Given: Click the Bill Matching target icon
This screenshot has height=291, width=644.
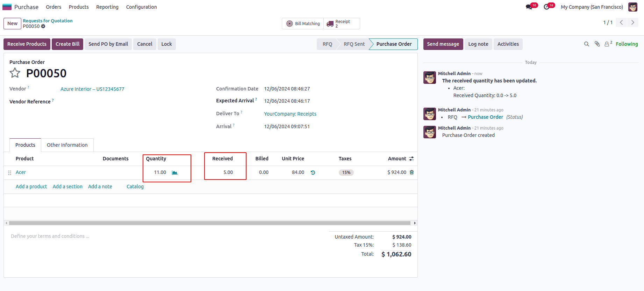Looking at the screenshot, I should (x=289, y=24).
